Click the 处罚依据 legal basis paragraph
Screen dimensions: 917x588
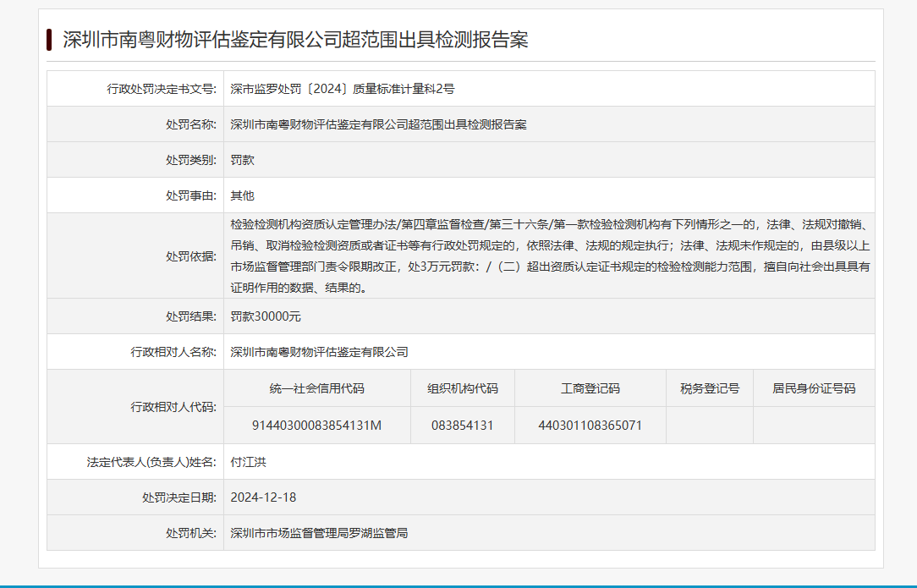[549, 256]
